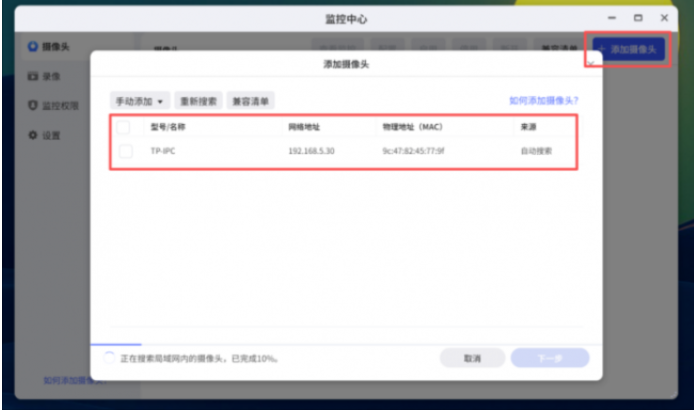Screen dimensions: 694x410
Task: Check the TP-IPC camera row checkbox
Action: pyautogui.click(x=125, y=151)
